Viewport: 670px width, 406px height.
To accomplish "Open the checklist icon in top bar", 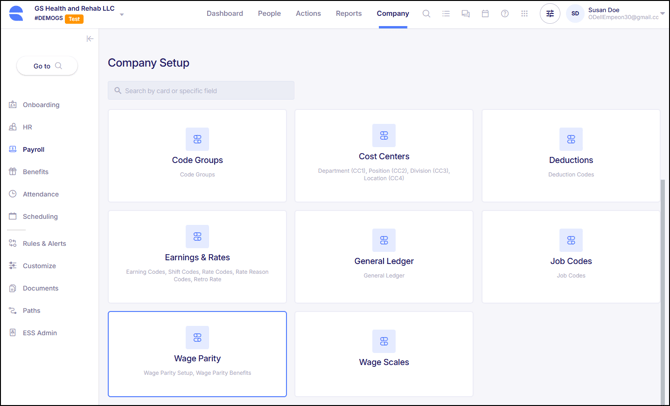I will (x=446, y=14).
